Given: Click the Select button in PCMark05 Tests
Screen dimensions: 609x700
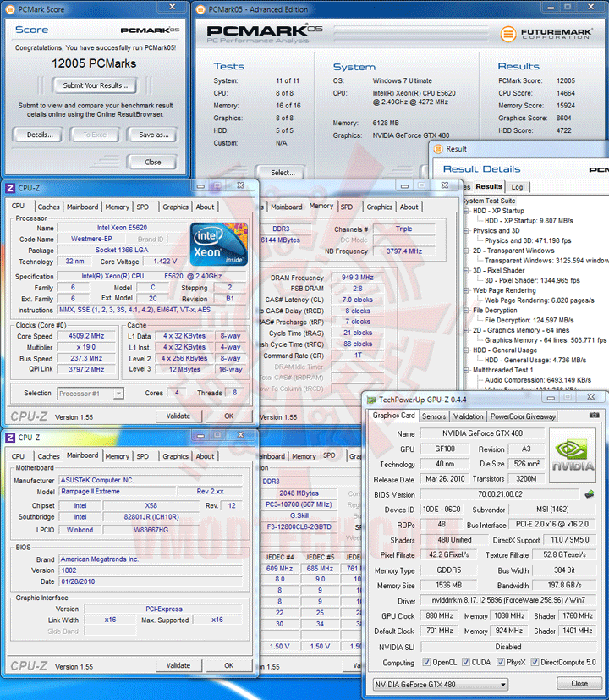Looking at the screenshot, I should pos(283,173).
